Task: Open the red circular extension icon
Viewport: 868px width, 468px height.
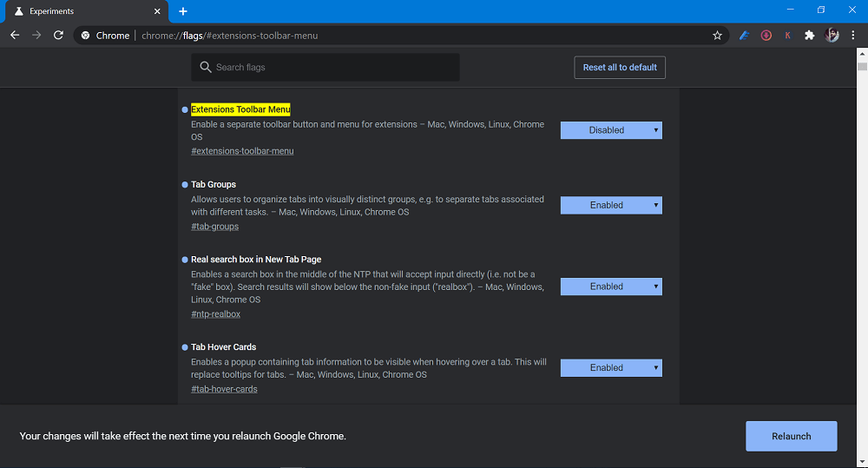Action: (x=766, y=36)
